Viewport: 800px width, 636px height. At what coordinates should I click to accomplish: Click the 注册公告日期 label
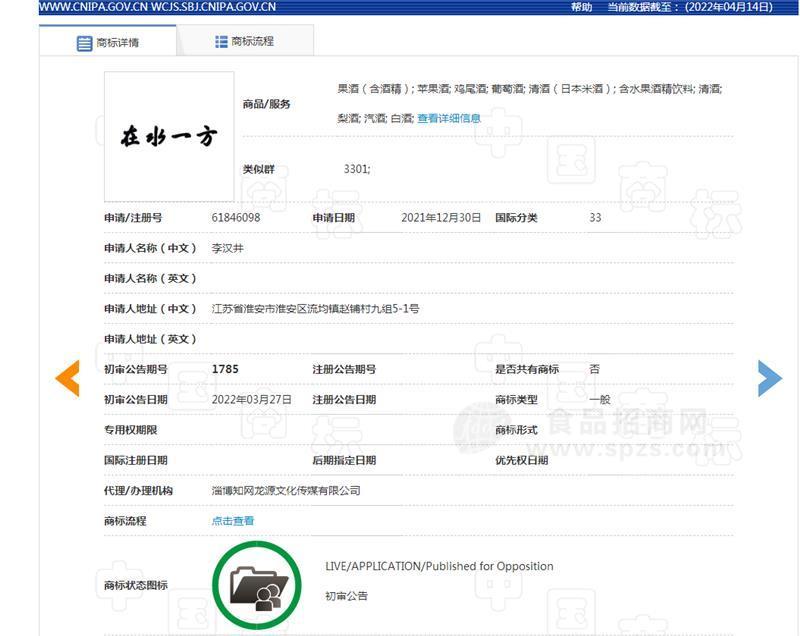coord(344,399)
